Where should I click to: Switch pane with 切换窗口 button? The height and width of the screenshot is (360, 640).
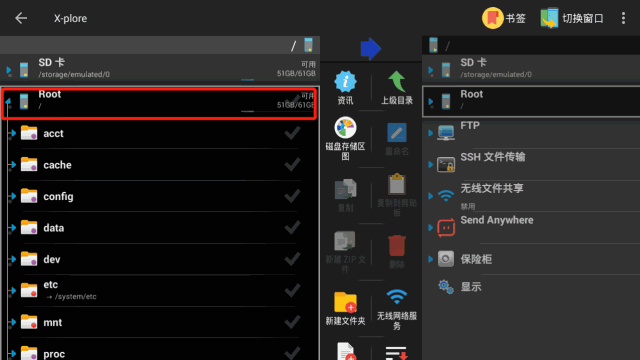572,18
